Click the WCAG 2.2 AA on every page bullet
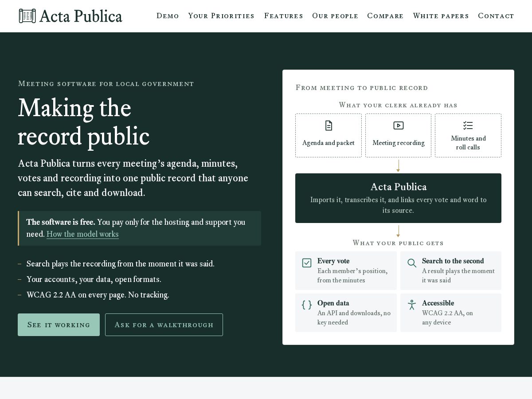This screenshot has width=532, height=399. [x=98, y=295]
